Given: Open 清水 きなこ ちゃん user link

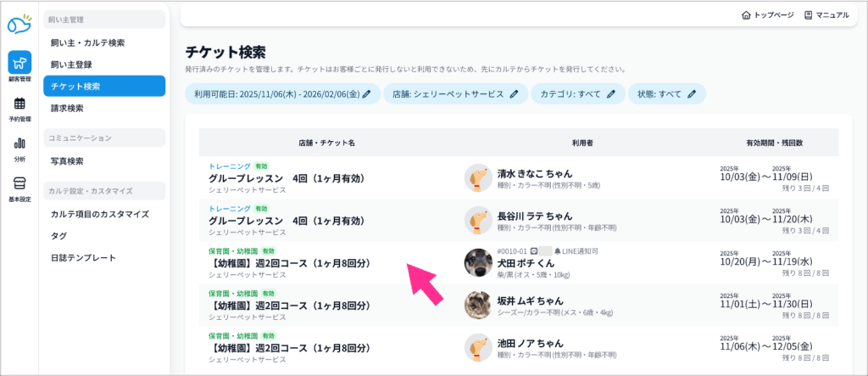Looking at the screenshot, I should tap(534, 173).
